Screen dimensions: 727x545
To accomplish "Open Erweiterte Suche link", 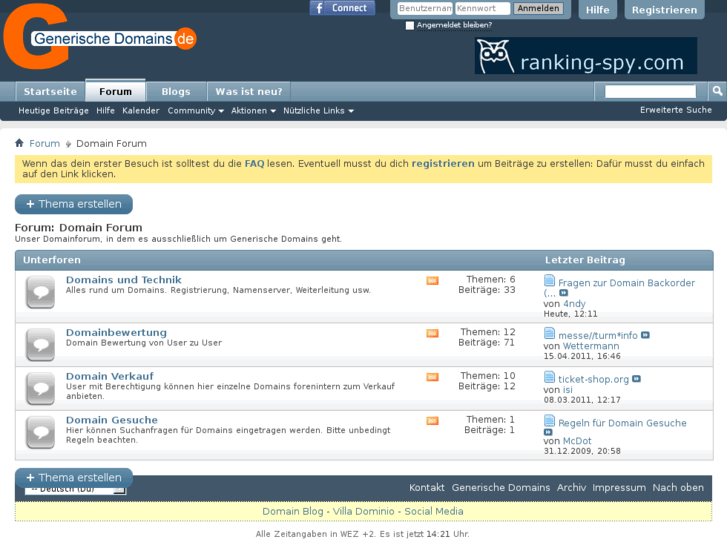I will coord(676,110).
